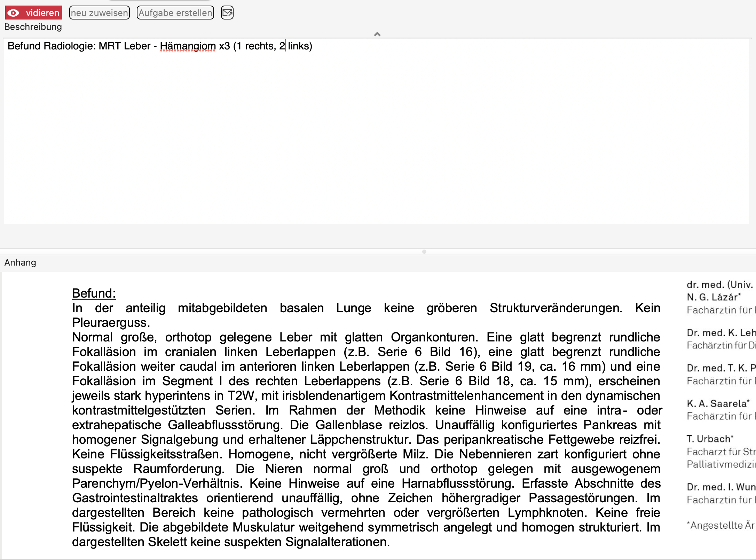This screenshot has width=756, height=559.
Task: Click the splitter handle dot above Anhang
Action: [x=424, y=252]
